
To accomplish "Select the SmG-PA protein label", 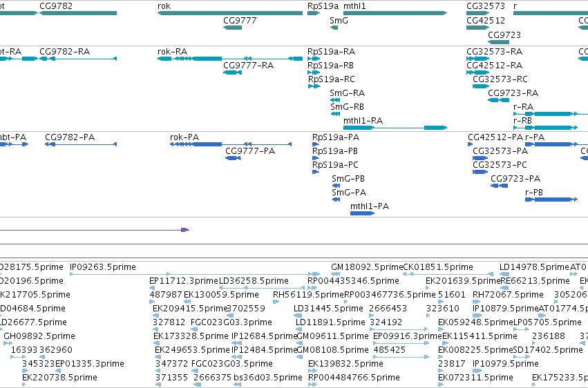I will pyautogui.click(x=349, y=193).
